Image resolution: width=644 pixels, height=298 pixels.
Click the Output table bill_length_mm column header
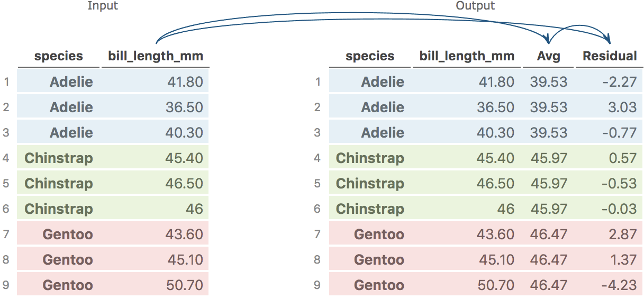click(x=467, y=56)
